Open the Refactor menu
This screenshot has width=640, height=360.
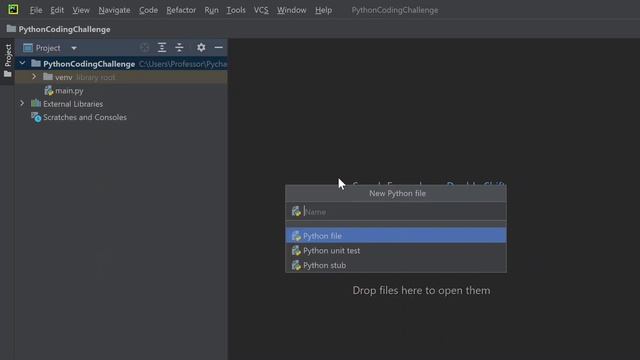click(181, 10)
